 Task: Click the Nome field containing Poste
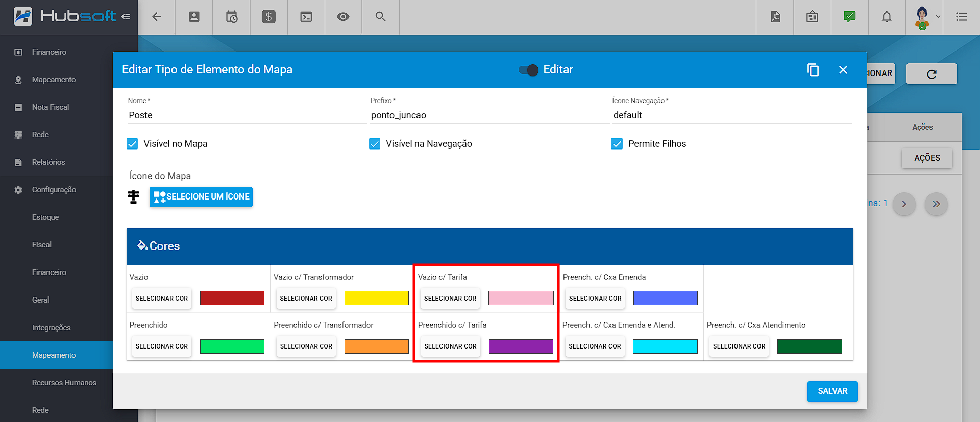click(x=247, y=115)
